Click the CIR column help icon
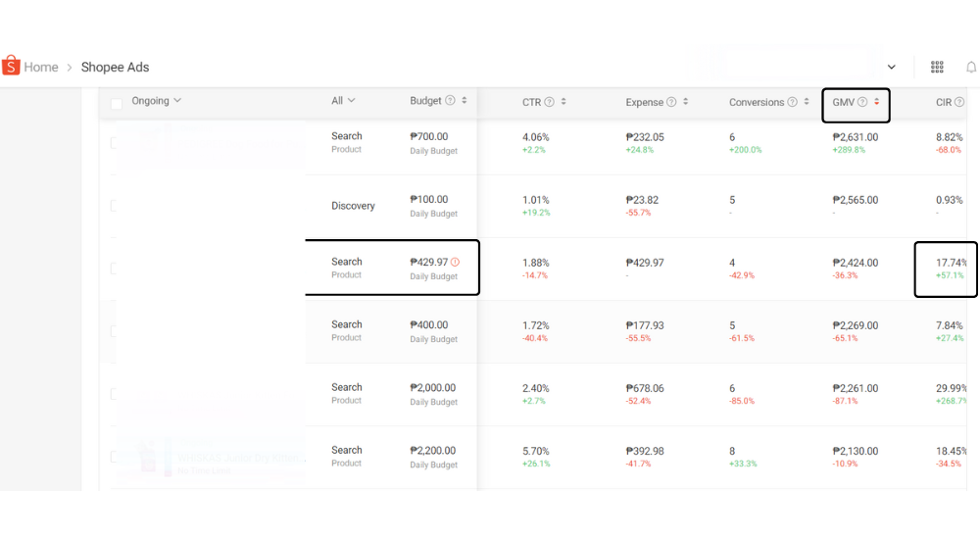Screen dimensions: 980x539 point(959,102)
